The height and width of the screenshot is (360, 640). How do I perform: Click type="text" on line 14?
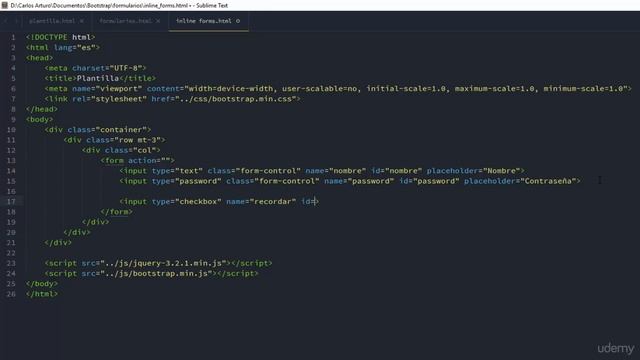(x=177, y=171)
